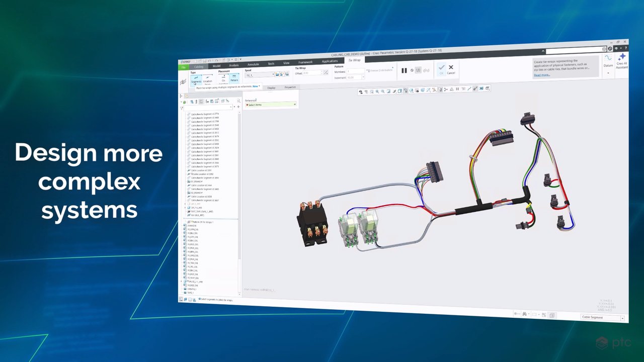Click the Tie Wrap Offset field
Image resolution: width=644 pixels, height=362 pixels.
[x=312, y=73]
